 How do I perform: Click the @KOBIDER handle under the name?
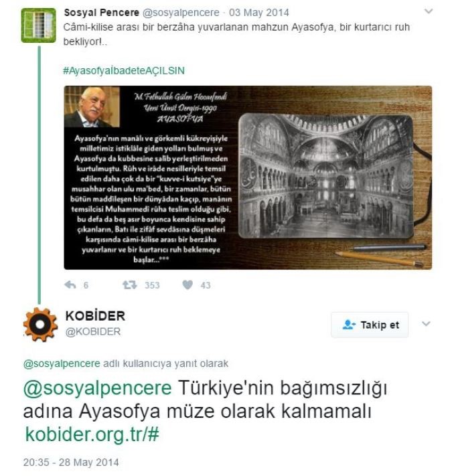tap(93, 331)
